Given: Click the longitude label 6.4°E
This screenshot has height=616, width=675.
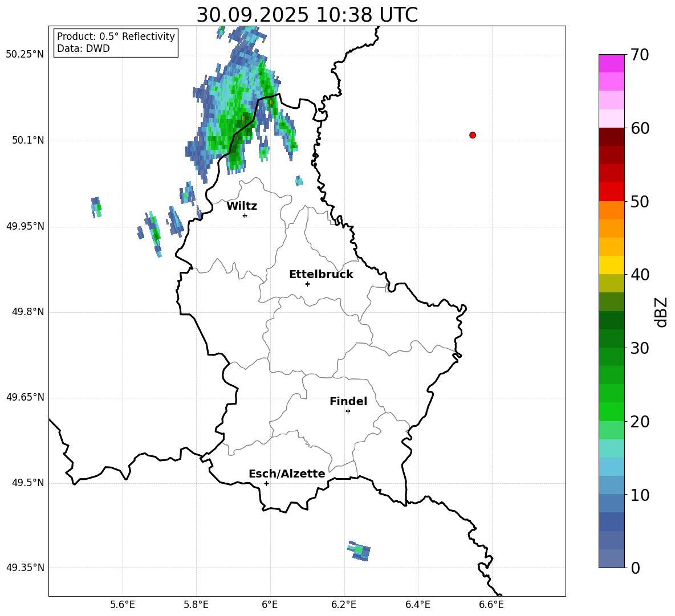Looking at the screenshot, I should (x=417, y=605).
